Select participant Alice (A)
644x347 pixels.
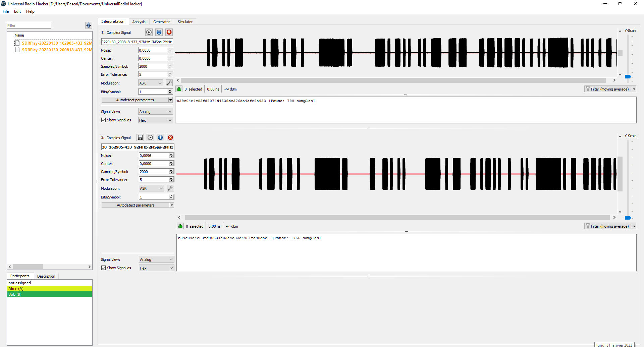49,288
